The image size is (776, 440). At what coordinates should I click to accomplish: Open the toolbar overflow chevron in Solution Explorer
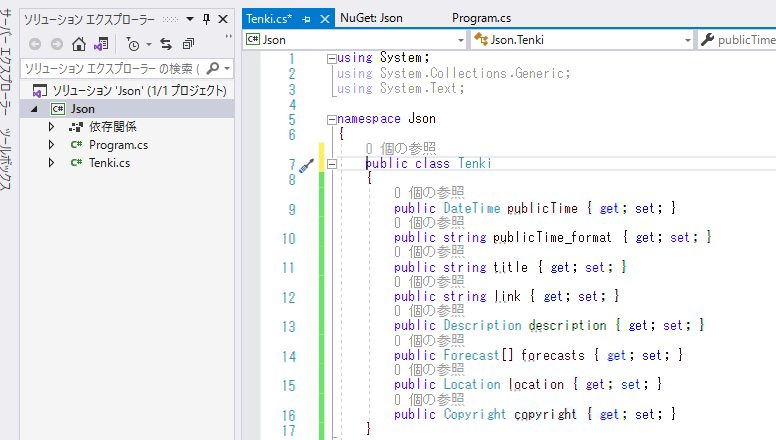coord(228,37)
